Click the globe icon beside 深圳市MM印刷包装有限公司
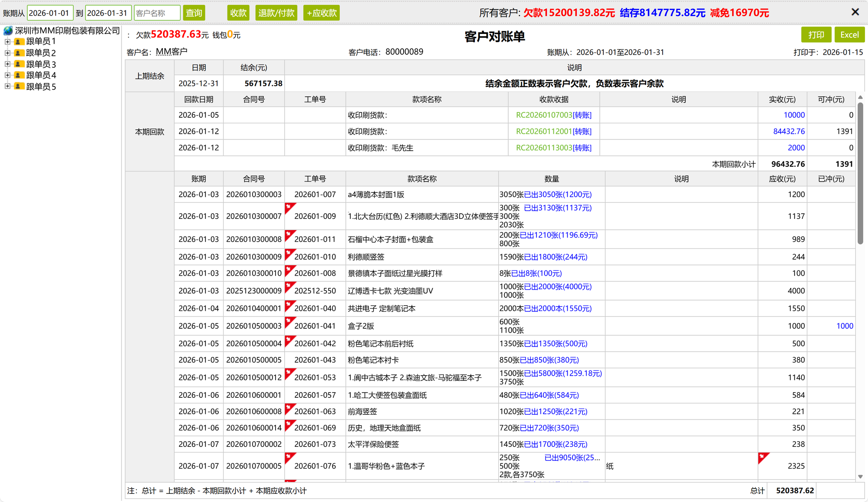The image size is (868, 502). coord(8,31)
